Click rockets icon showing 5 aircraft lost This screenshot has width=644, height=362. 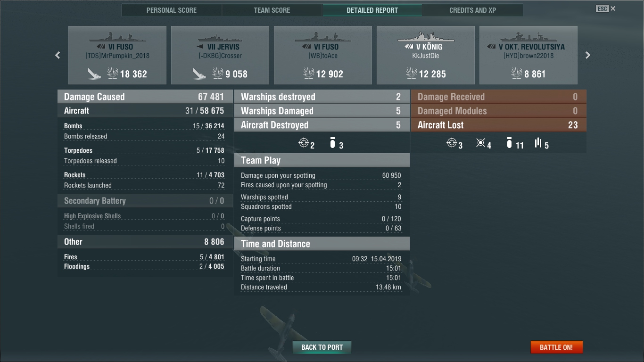coord(538,143)
